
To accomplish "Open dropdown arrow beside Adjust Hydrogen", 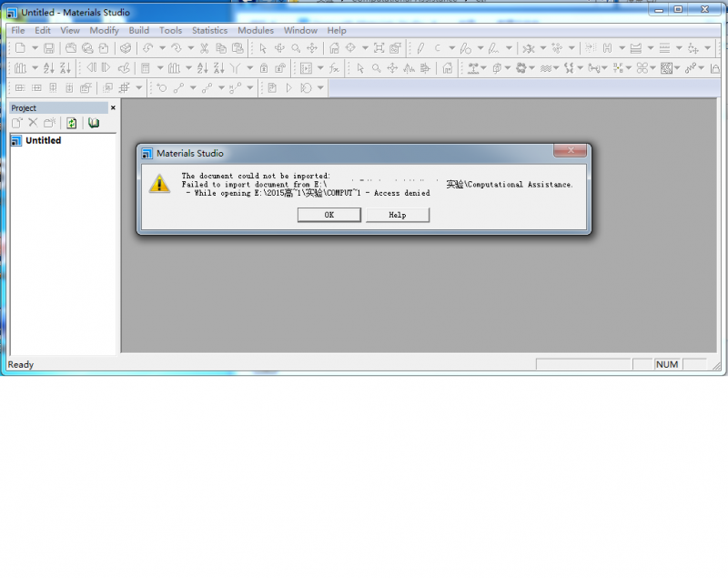I will (622, 48).
